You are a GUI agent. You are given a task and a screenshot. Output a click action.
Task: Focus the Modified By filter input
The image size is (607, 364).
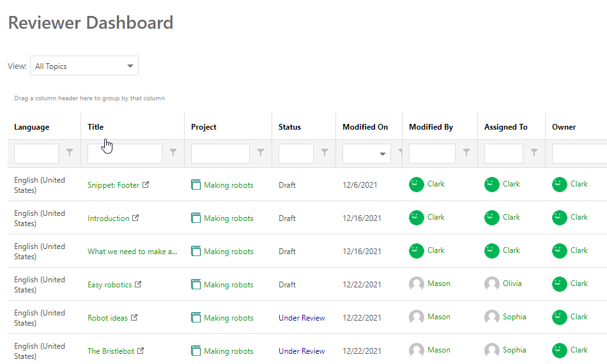[432, 153]
